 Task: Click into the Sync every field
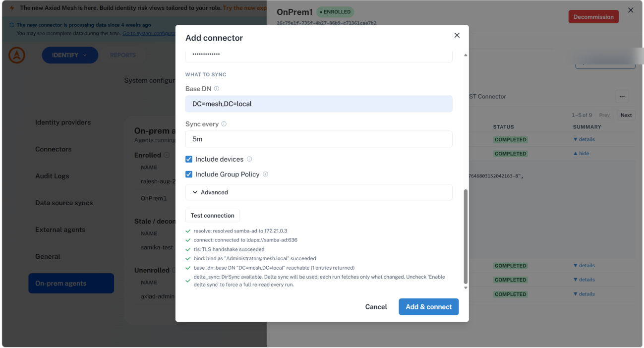[319, 139]
